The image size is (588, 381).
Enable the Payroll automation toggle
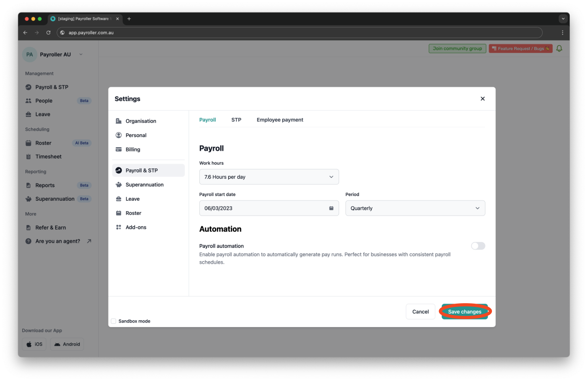478,246
